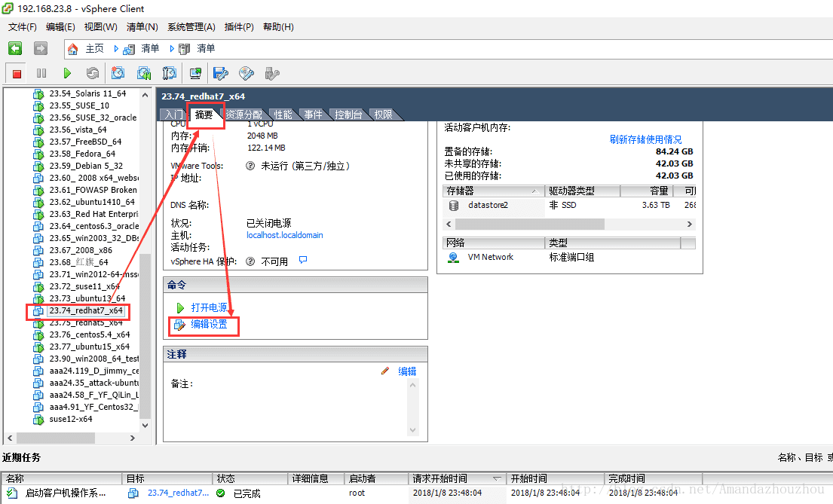833x504 pixels.
Task: Click the 编辑设置 command link
Action: pyautogui.click(x=210, y=324)
